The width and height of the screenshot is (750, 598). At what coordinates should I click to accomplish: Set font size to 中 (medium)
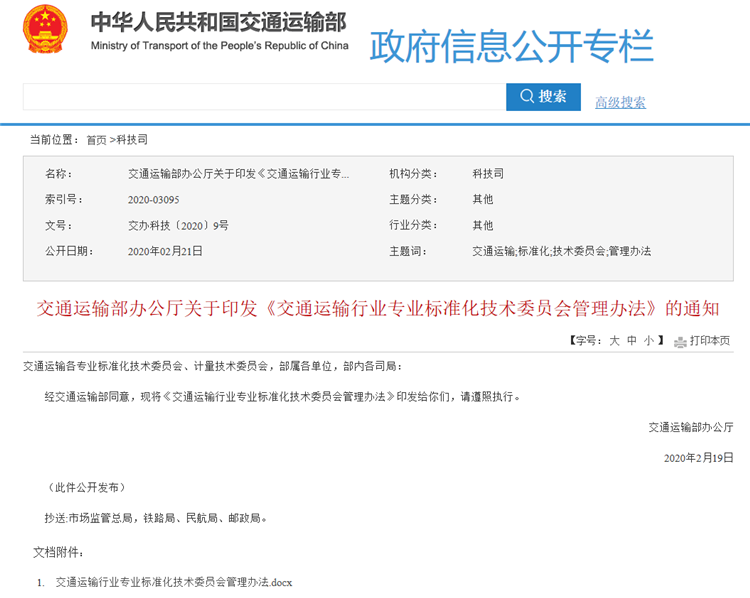click(632, 341)
